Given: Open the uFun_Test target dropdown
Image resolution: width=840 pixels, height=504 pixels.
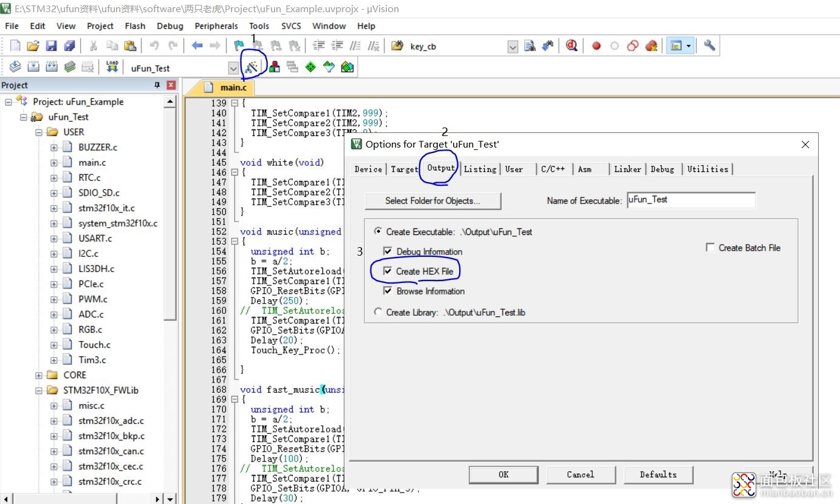Looking at the screenshot, I should click(234, 68).
